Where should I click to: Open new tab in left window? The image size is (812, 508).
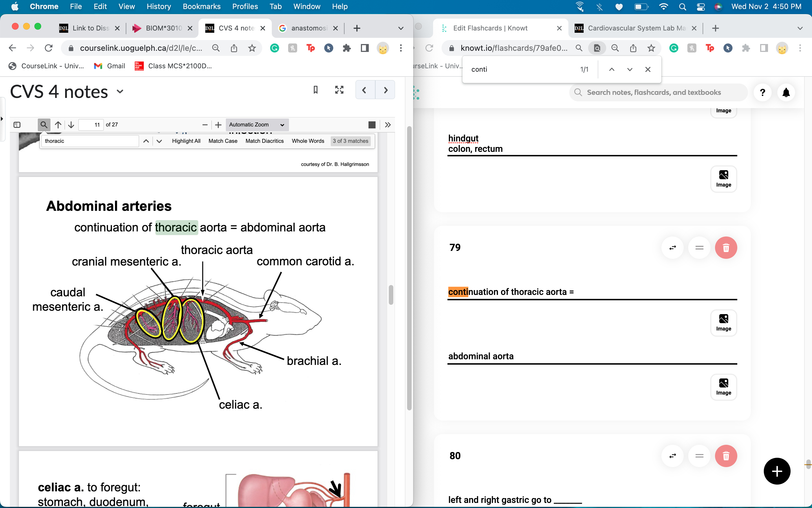[x=357, y=28]
